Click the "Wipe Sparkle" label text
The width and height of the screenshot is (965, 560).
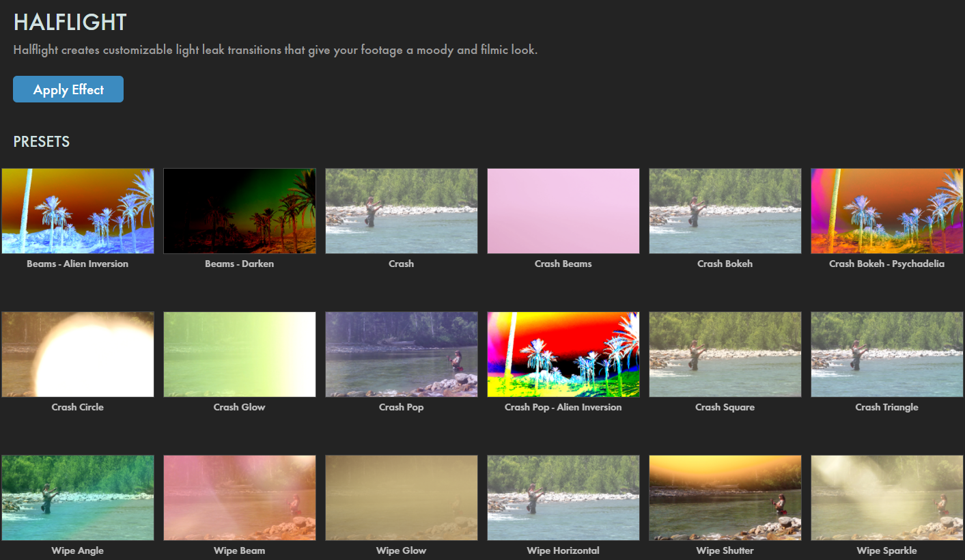(x=887, y=550)
